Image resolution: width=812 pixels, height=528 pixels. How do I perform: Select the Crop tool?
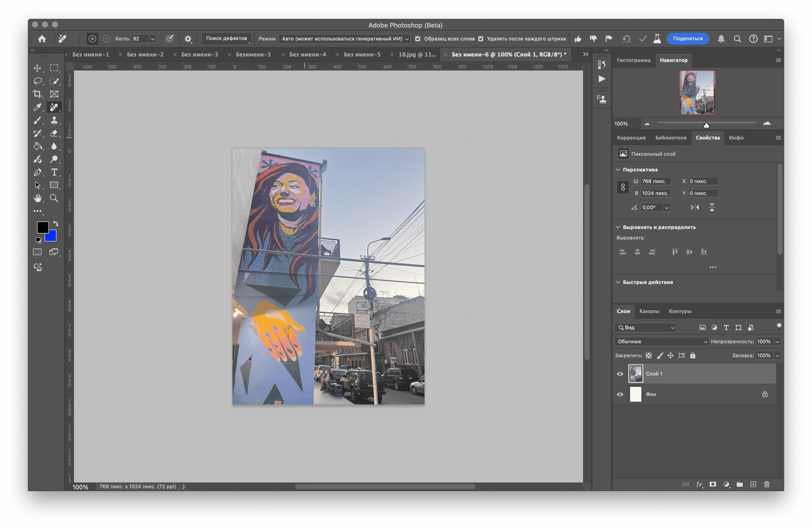point(38,94)
